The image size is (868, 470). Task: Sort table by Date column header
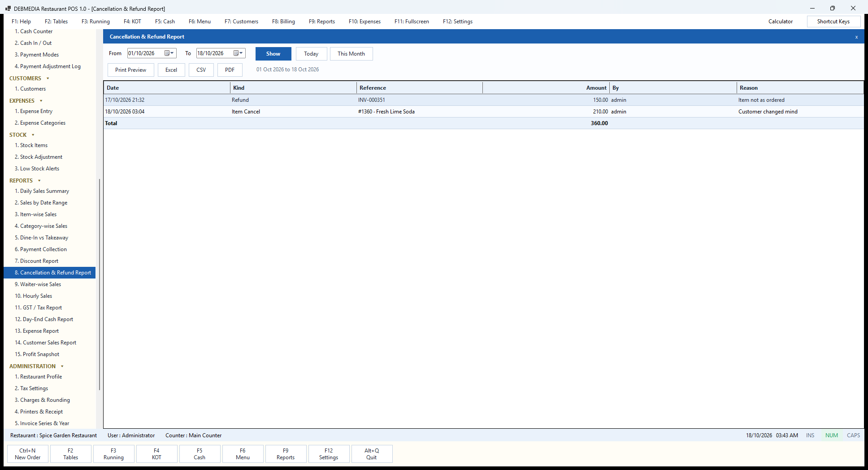167,88
